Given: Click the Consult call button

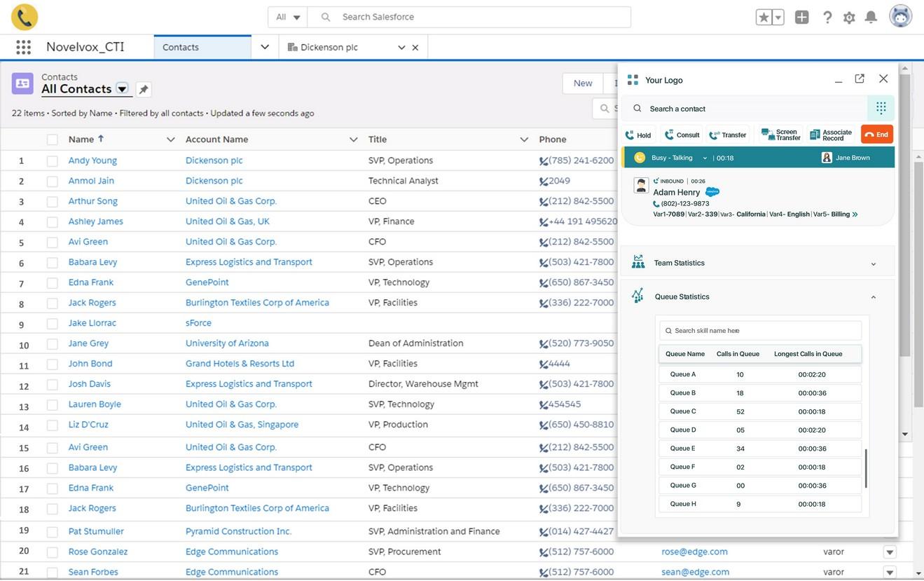Looking at the screenshot, I should (682, 135).
